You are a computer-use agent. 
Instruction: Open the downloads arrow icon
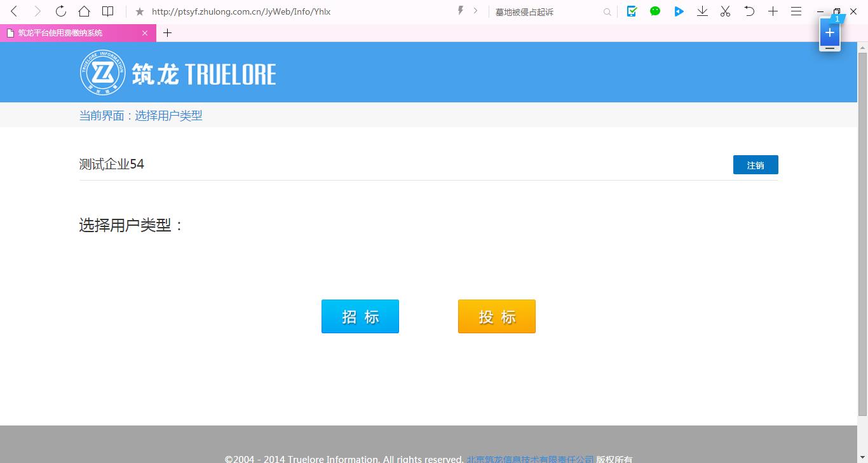[702, 11]
